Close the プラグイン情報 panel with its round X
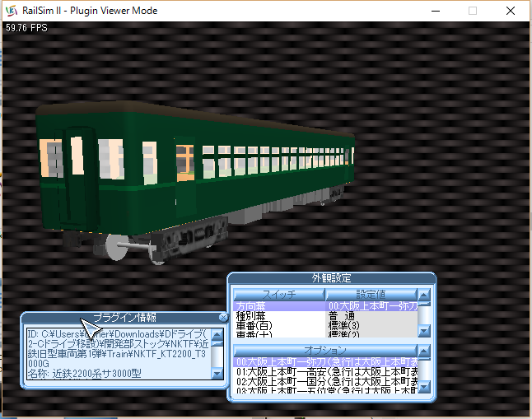Screen dimensions: 532x419 coord(223,317)
